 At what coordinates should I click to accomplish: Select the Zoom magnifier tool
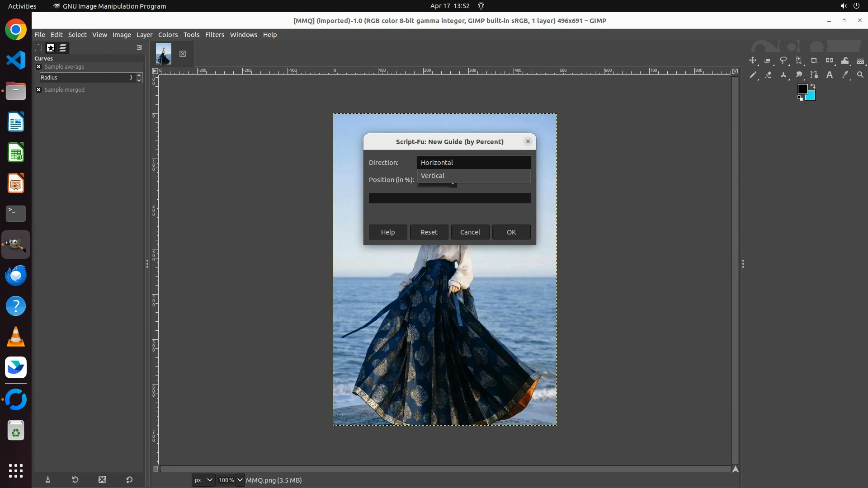coord(860,75)
